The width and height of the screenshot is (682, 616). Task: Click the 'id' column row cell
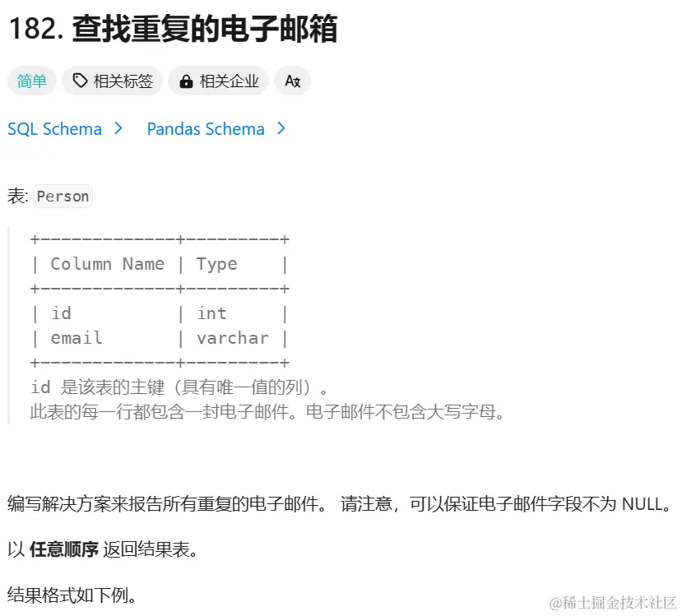(x=62, y=313)
